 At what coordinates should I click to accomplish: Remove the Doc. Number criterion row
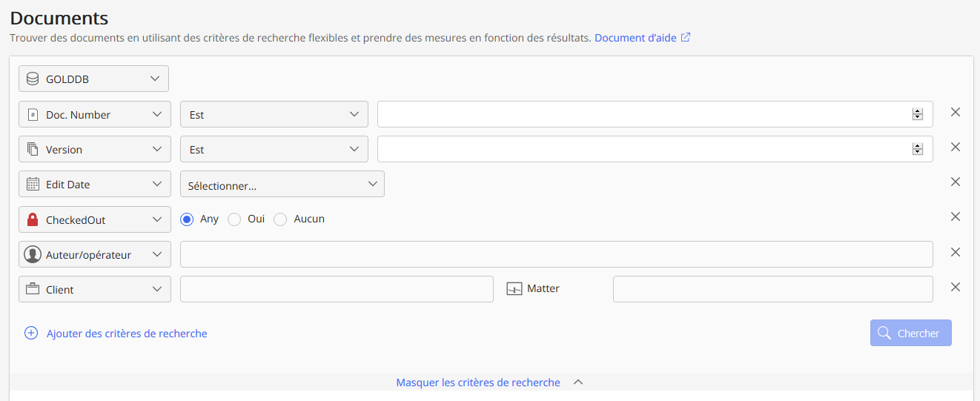coord(956,112)
